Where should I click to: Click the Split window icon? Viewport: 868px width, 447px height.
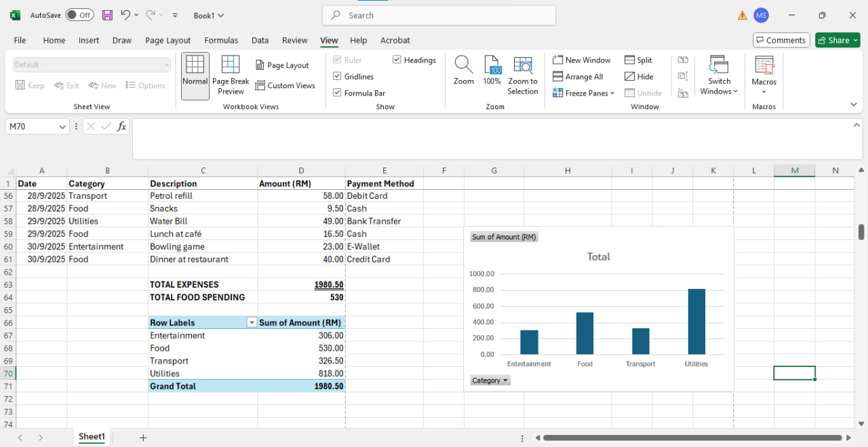pos(638,60)
